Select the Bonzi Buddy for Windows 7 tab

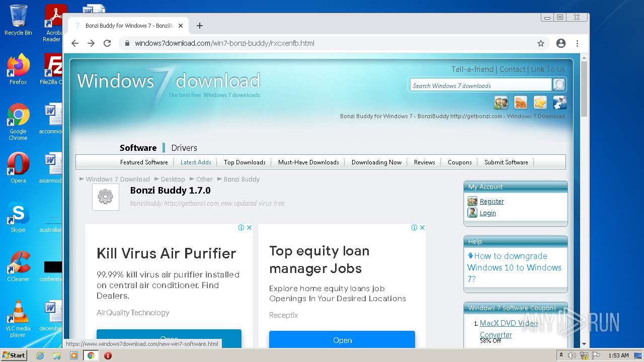128,26
